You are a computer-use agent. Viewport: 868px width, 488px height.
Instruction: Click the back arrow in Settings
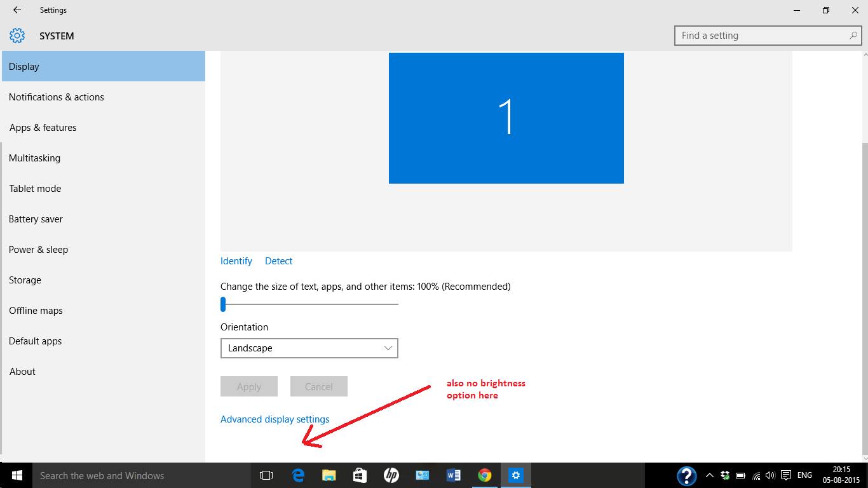pyautogui.click(x=17, y=10)
